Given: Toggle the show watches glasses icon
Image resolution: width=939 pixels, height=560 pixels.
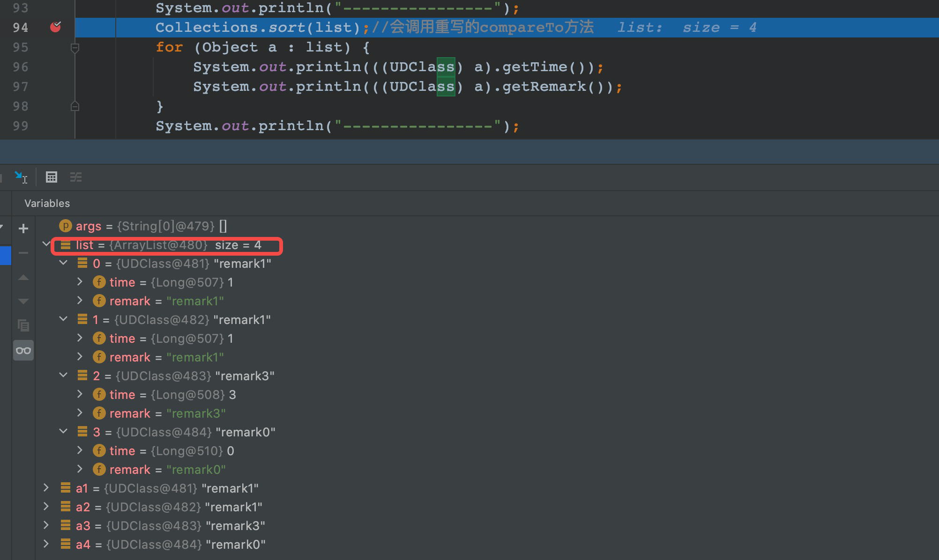Looking at the screenshot, I should 23,350.
